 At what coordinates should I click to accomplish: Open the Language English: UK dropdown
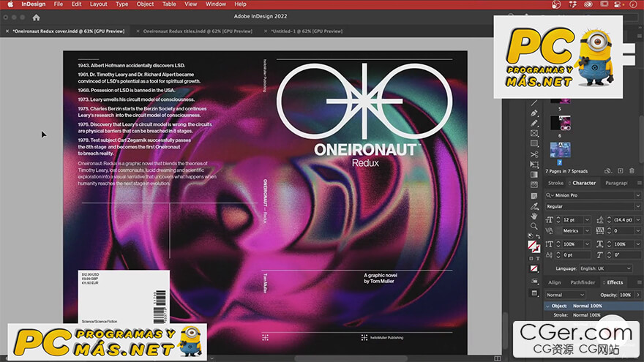point(606,268)
